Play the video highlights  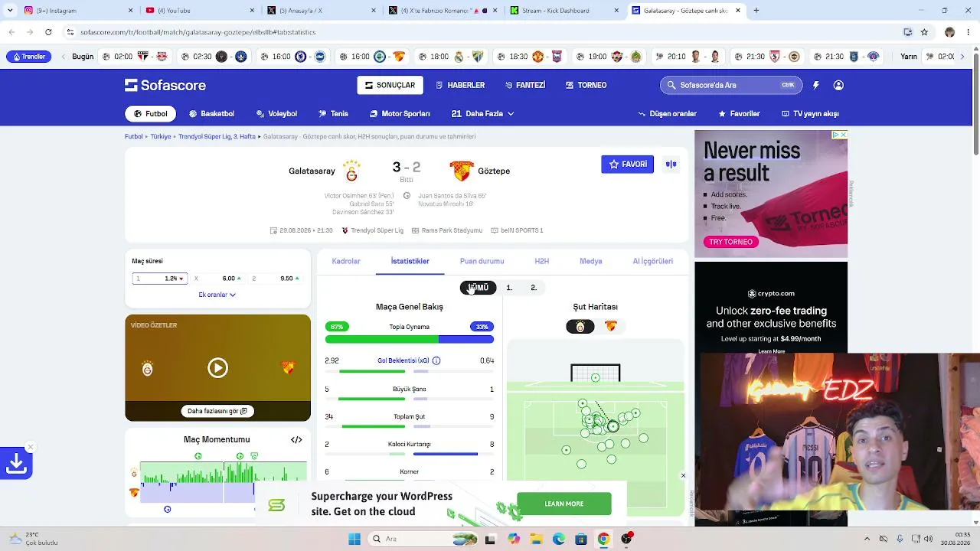217,368
